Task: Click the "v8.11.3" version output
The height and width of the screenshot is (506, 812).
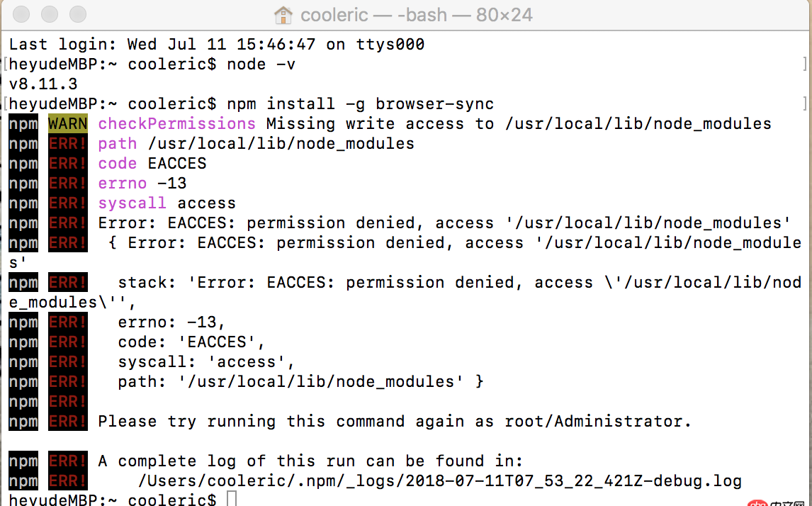Action: [43, 84]
